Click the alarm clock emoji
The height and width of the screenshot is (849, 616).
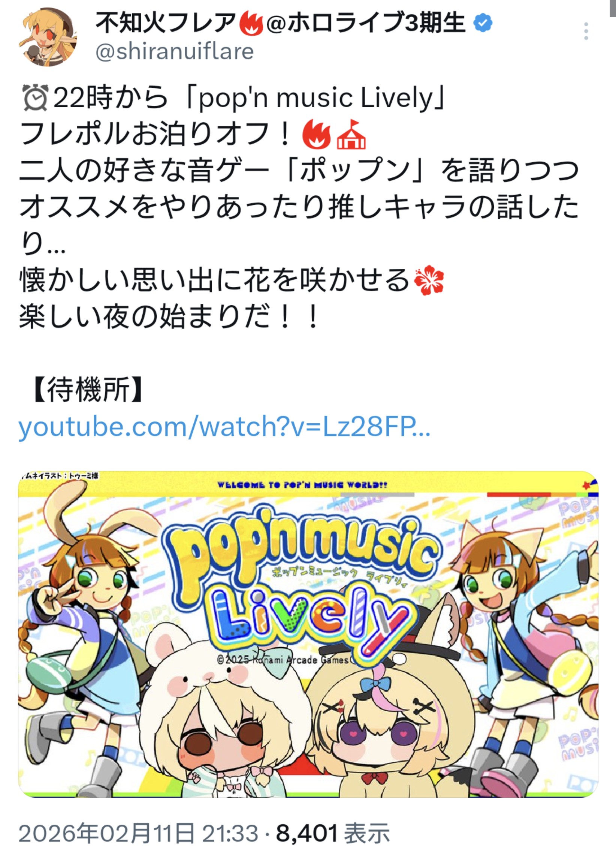(x=36, y=98)
